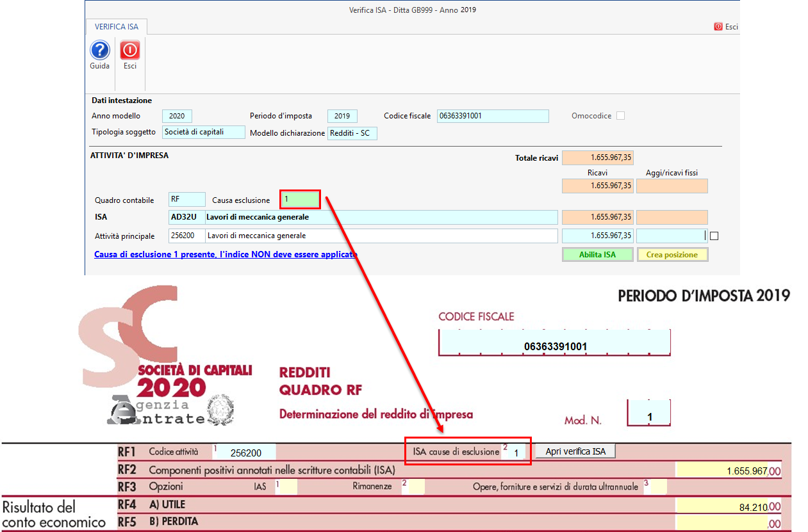The height and width of the screenshot is (532, 808).
Task: Toggle the Omocodice checkbox
Action: tap(620, 116)
